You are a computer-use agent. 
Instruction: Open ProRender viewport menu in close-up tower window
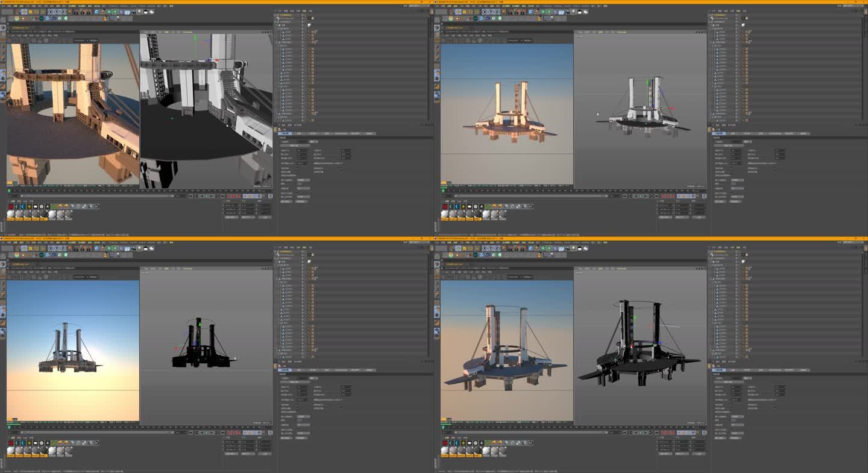coord(187,32)
